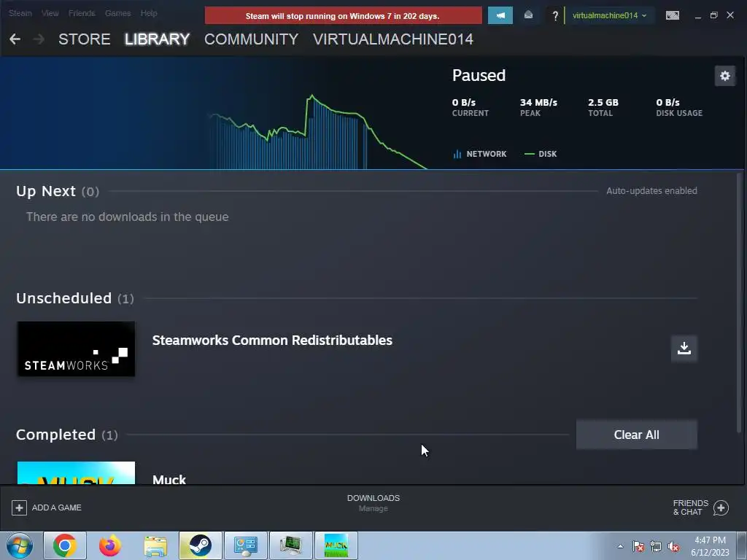Open the Games menu
This screenshot has width=747, height=560.
point(117,13)
